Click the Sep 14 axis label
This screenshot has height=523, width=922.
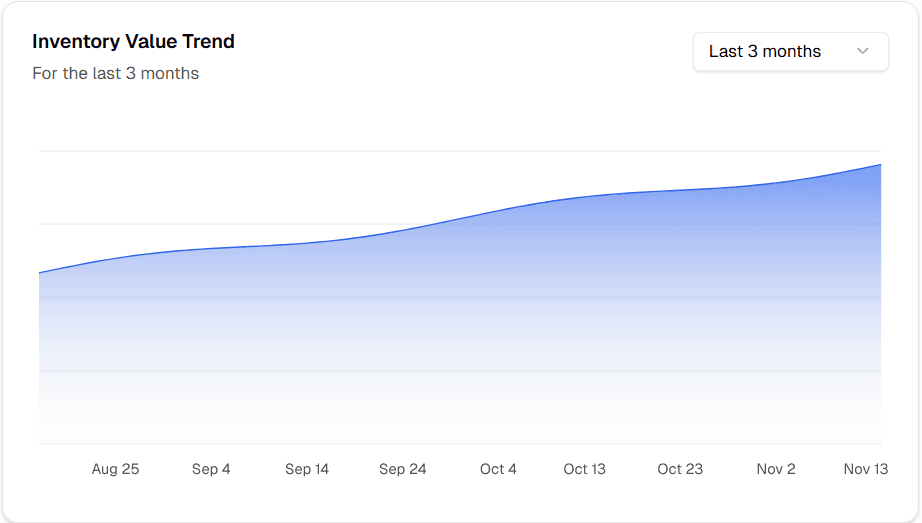pyautogui.click(x=306, y=469)
